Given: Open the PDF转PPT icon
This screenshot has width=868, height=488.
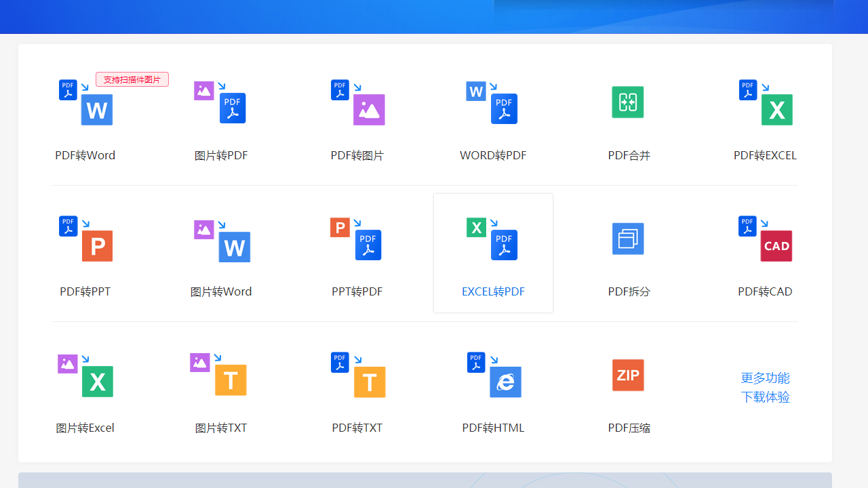Looking at the screenshot, I should pyautogui.click(x=85, y=239).
